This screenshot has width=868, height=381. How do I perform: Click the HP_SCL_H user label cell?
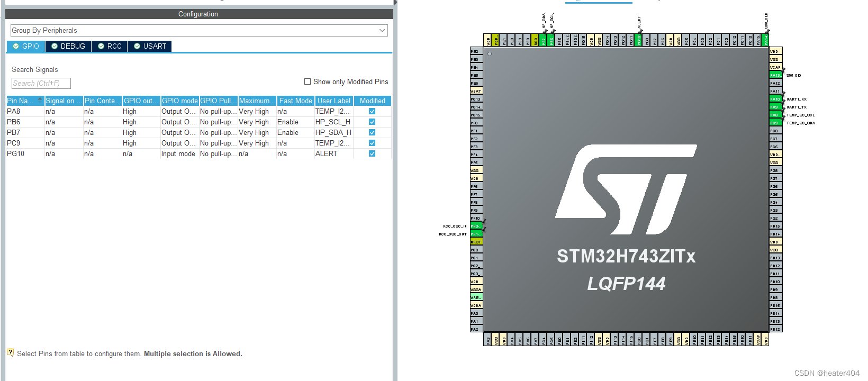click(x=333, y=122)
